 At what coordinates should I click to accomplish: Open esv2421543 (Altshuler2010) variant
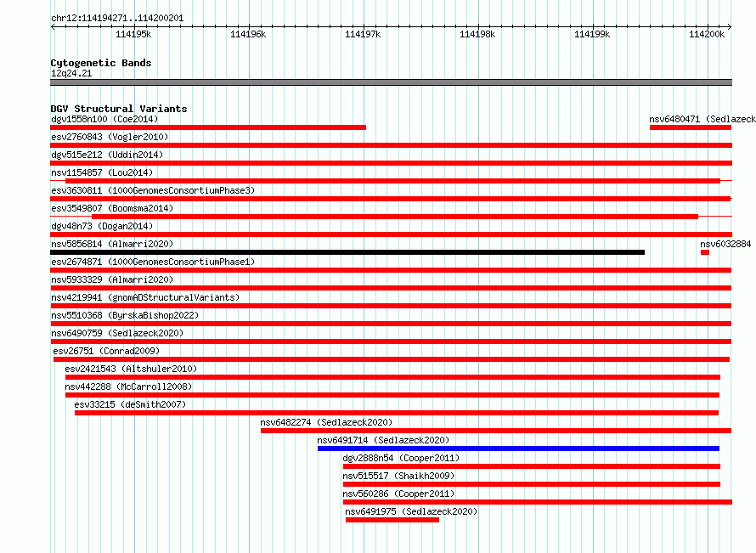(131, 369)
